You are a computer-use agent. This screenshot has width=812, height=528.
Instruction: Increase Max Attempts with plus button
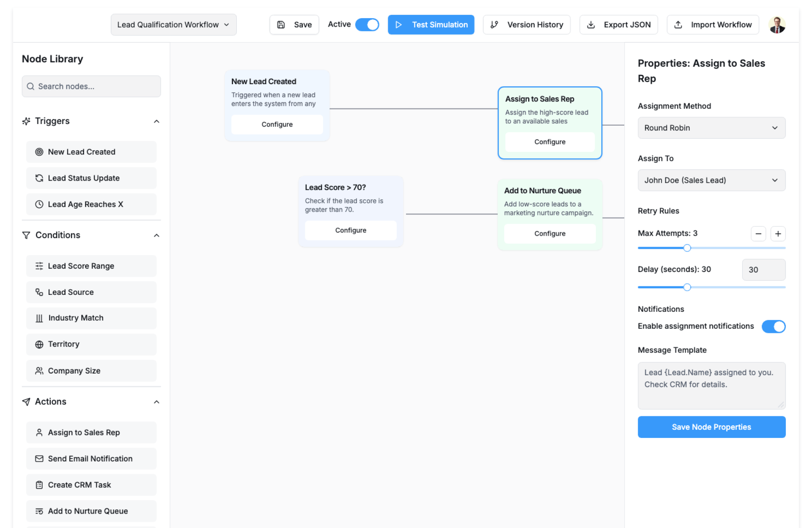click(x=777, y=234)
